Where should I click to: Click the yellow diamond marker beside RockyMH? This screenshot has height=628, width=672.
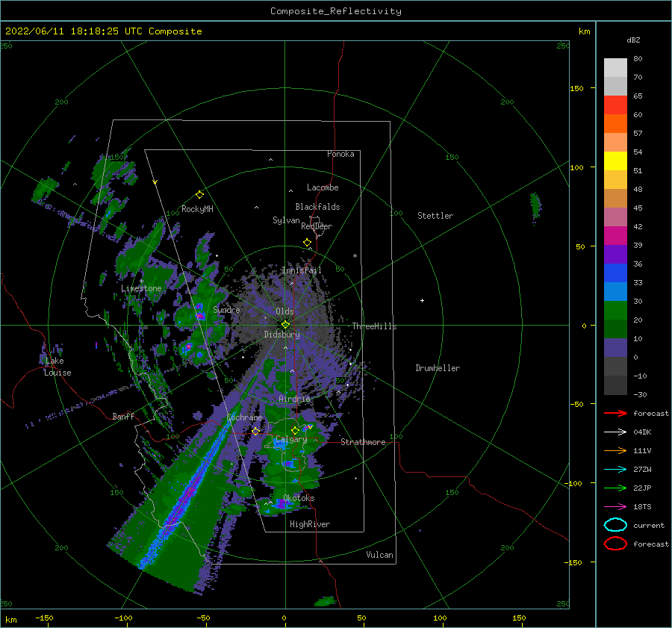(199, 195)
